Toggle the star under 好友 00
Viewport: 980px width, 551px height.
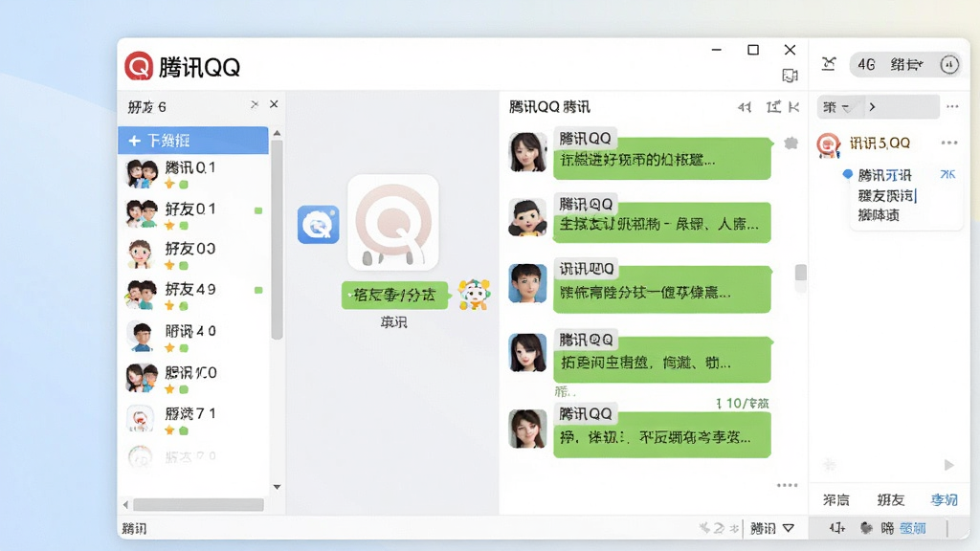coord(169,266)
